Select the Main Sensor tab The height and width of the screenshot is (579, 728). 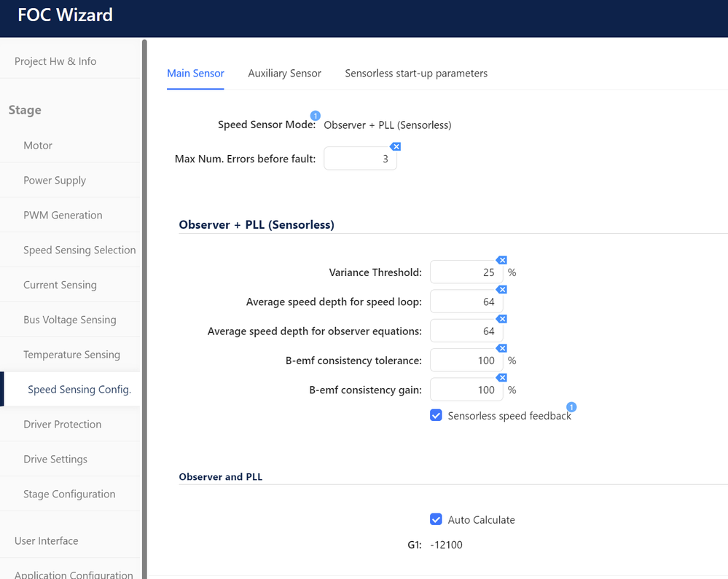(195, 74)
